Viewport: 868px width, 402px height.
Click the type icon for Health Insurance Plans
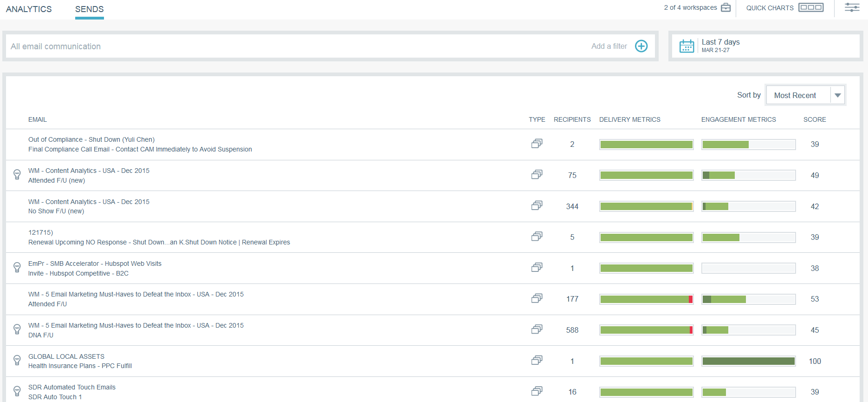point(537,360)
